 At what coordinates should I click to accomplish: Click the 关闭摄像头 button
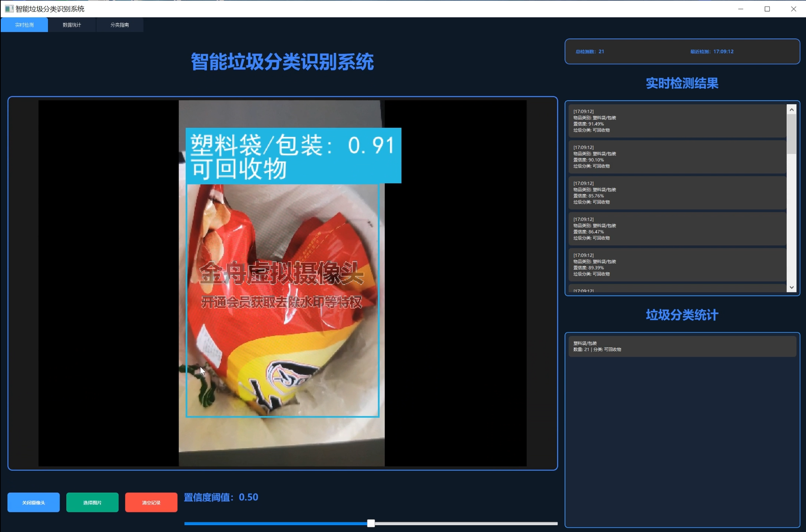[33, 502]
